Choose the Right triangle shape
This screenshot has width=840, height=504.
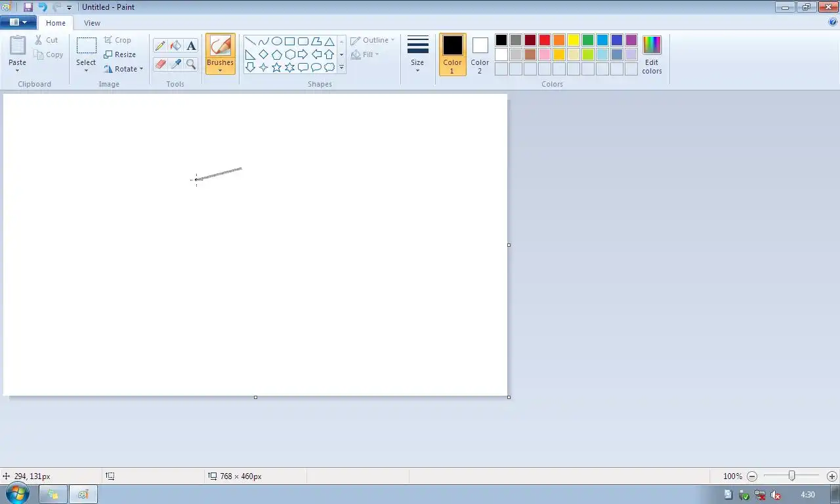pyautogui.click(x=251, y=54)
